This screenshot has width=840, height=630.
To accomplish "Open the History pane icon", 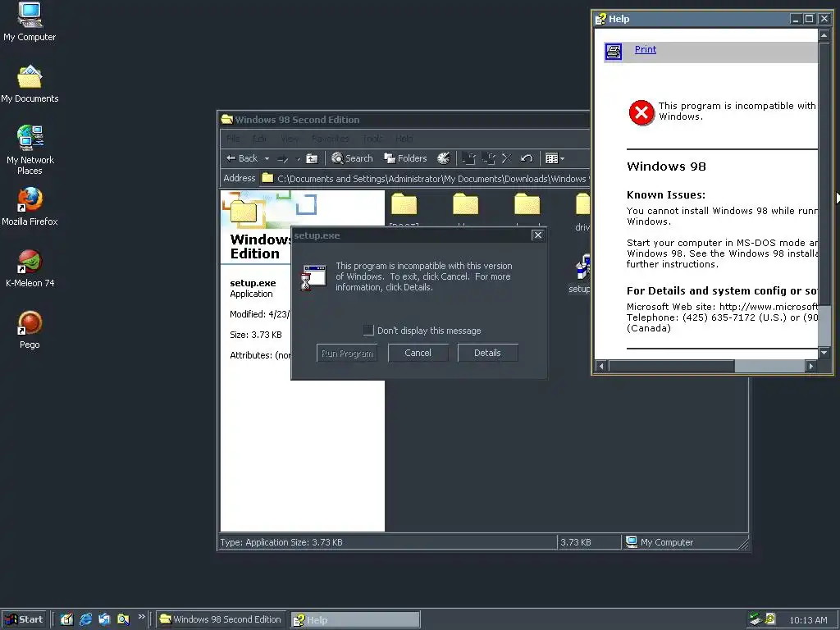I will [444, 158].
